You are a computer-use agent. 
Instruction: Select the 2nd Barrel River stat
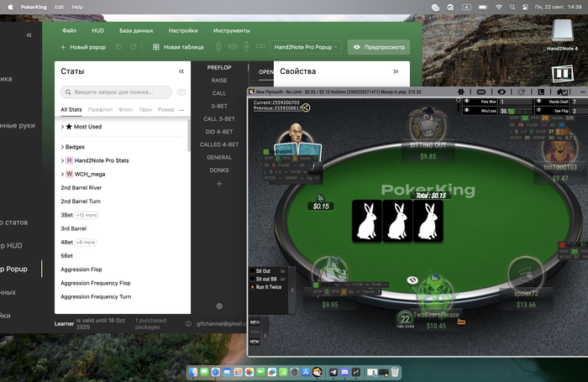click(x=81, y=188)
